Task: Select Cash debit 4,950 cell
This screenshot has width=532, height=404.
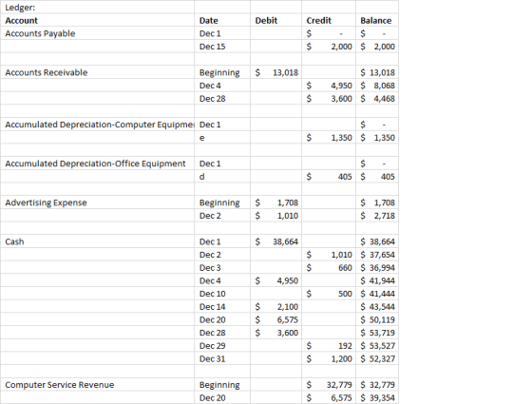Action: 275,280
